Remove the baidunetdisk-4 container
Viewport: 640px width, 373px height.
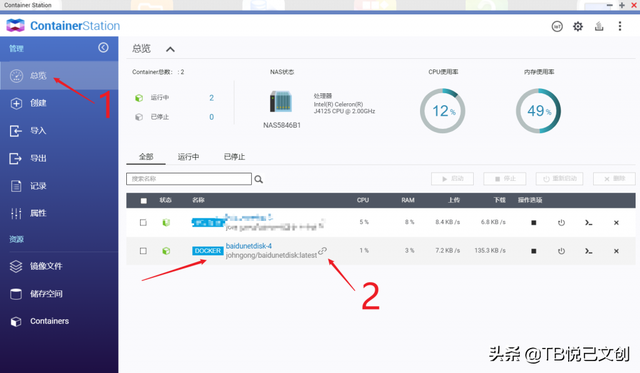pos(616,251)
